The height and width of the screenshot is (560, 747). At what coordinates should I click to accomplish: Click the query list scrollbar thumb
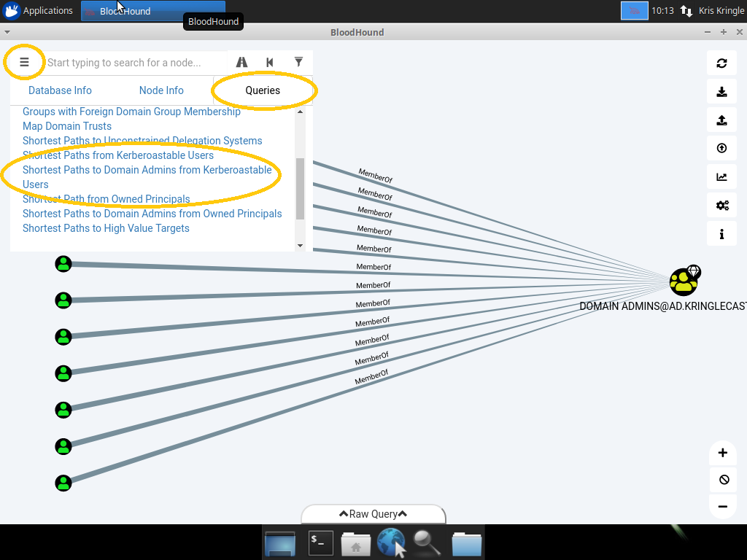300,189
